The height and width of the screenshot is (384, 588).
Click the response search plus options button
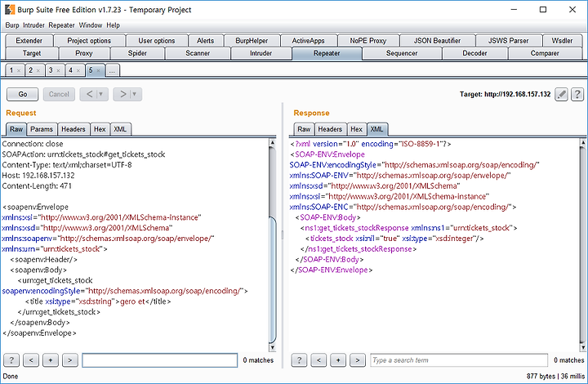338,360
